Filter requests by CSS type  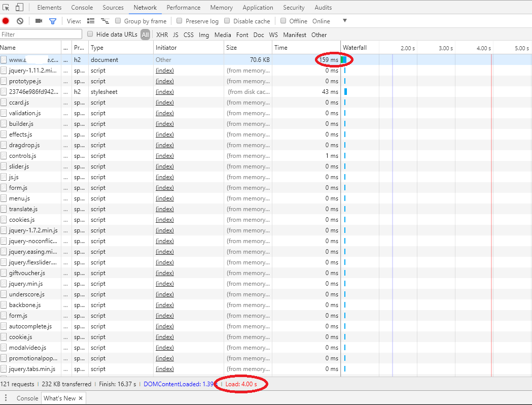188,35
